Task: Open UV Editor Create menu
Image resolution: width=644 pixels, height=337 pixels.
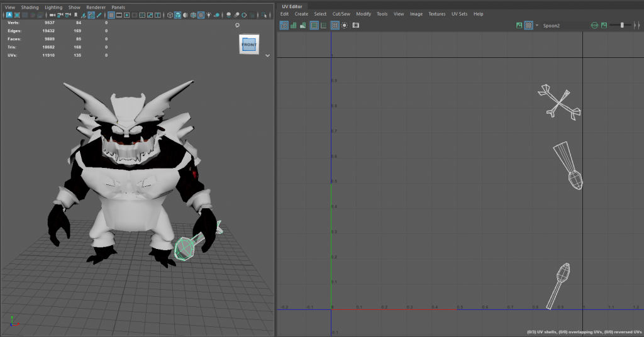Action: (301, 14)
